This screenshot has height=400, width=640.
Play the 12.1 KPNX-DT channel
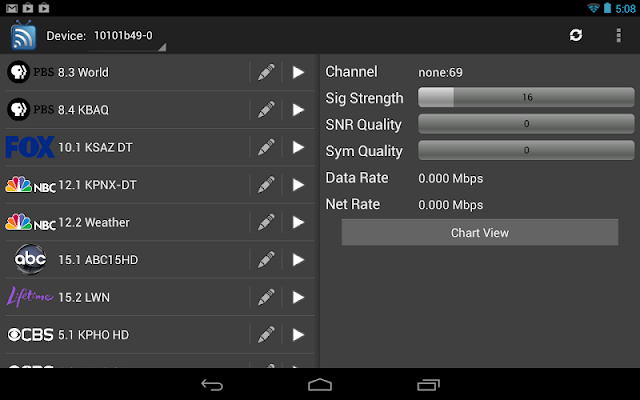pos(298,185)
